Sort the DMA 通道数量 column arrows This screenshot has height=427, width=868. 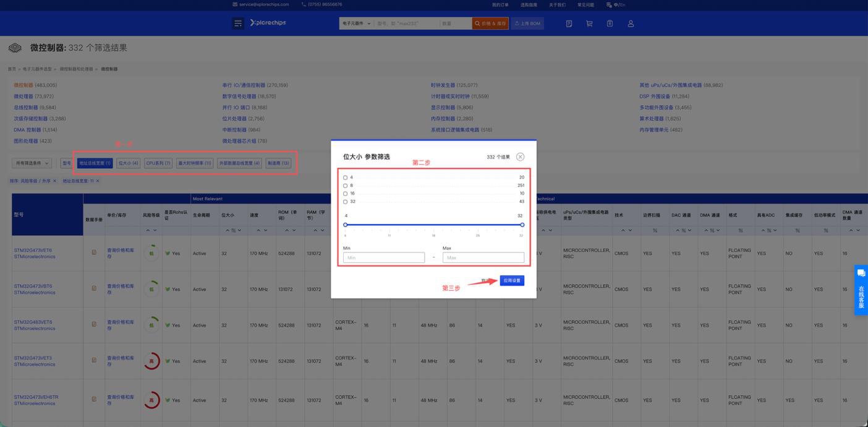tap(854, 230)
